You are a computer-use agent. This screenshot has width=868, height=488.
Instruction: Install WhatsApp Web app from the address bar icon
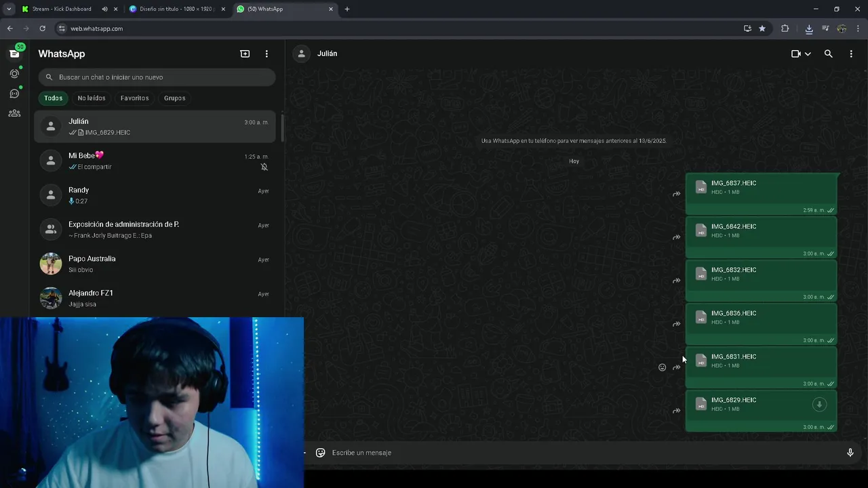pyautogui.click(x=747, y=28)
